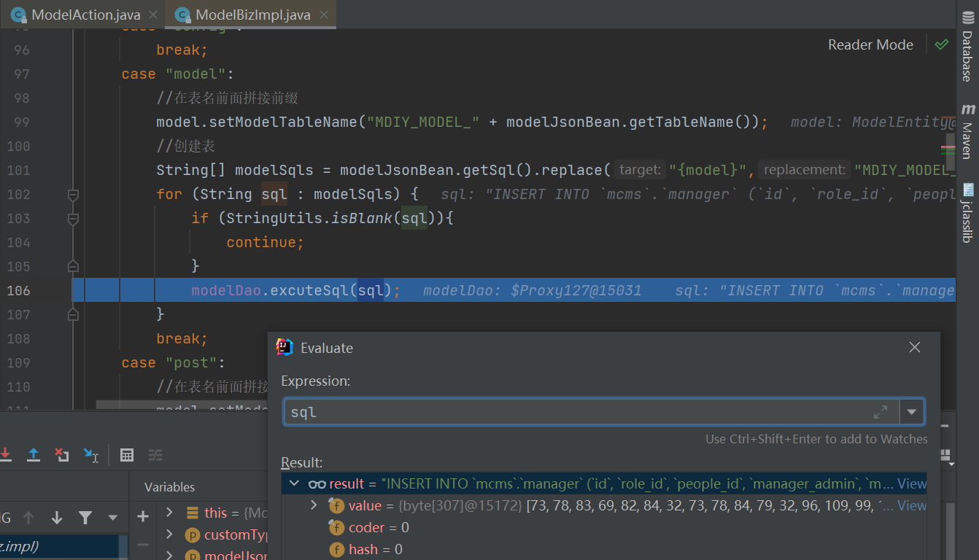
Task: Click the Drop Frame icon
Action: tap(62, 455)
